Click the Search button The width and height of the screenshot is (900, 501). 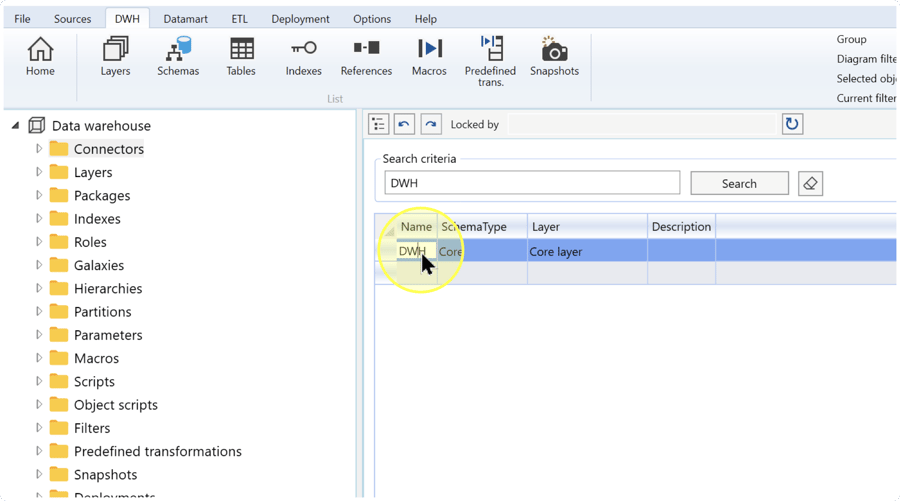(739, 184)
